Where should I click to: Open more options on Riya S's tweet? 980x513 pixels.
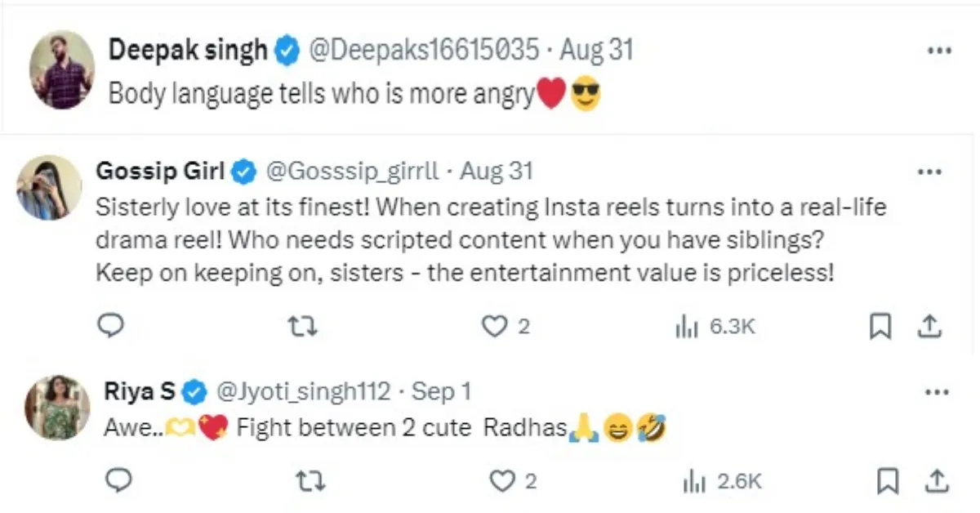(936, 393)
